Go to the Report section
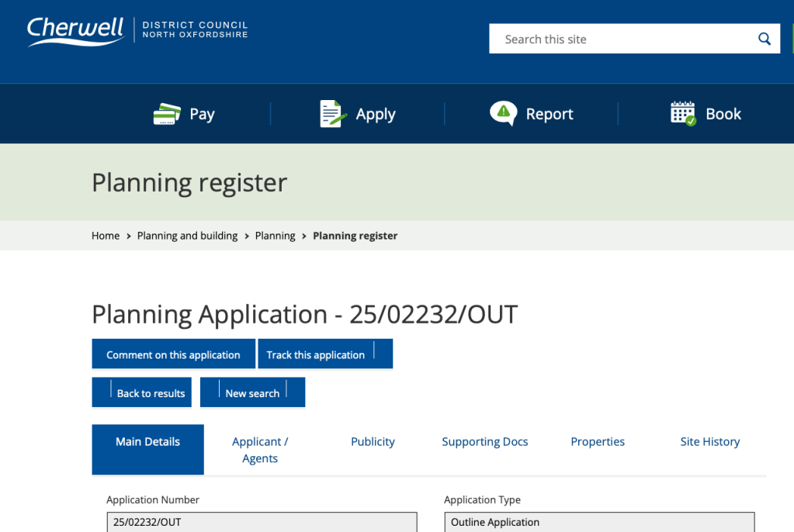The height and width of the screenshot is (532, 794). 549,114
